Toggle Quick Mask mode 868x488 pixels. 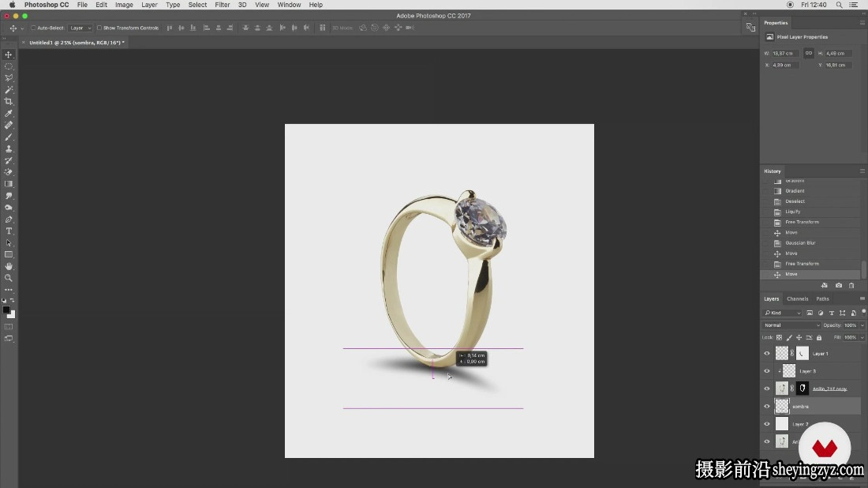pos(9,327)
